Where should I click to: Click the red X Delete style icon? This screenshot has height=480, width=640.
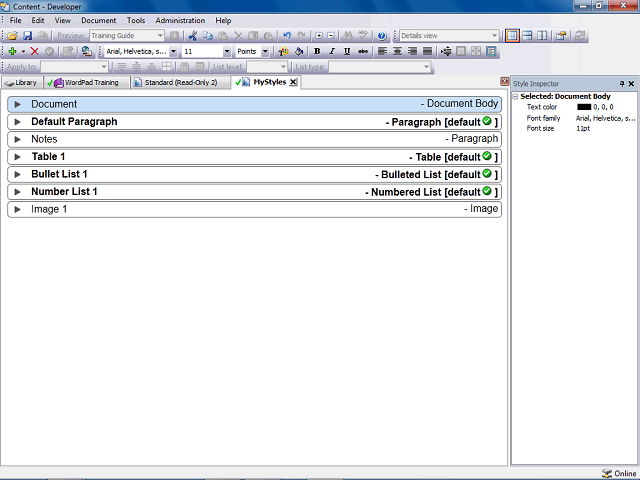(x=35, y=51)
